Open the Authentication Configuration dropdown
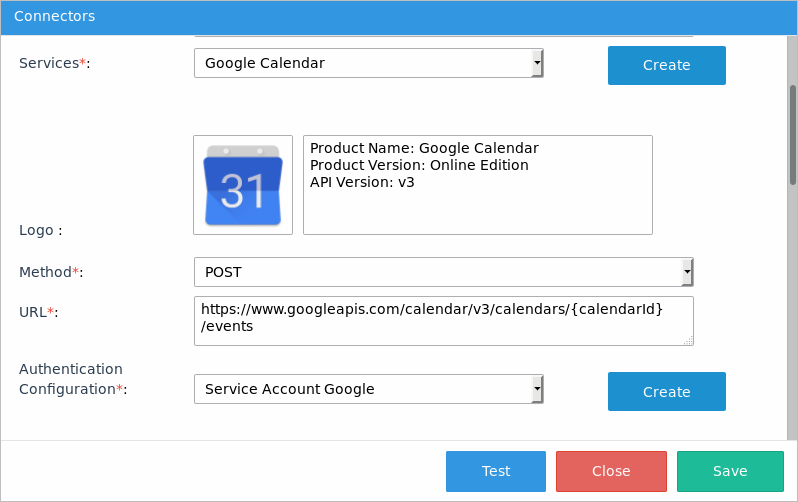The image size is (798, 502). pos(368,389)
